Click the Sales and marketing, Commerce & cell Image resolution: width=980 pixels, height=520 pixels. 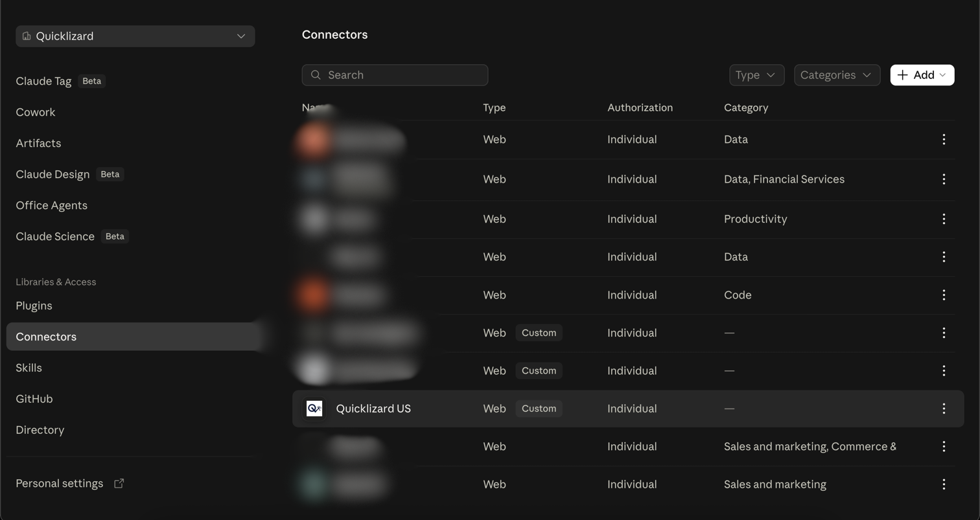click(x=810, y=446)
